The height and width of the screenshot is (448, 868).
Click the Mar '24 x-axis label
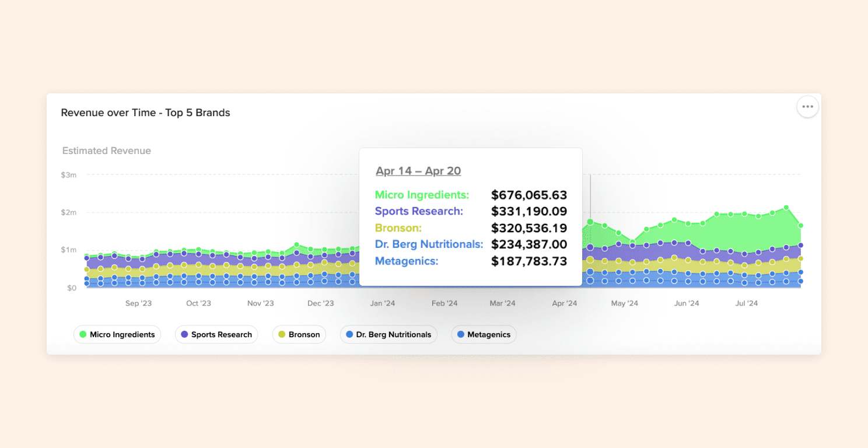tap(502, 303)
